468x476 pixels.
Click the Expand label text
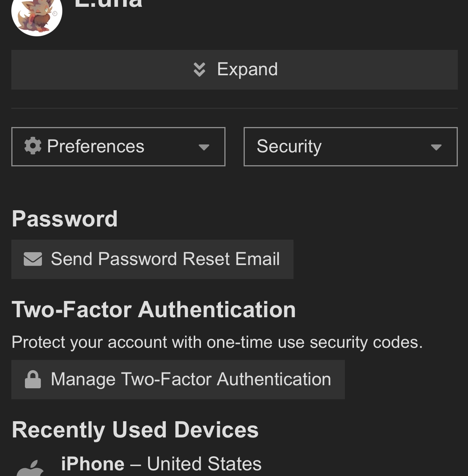(247, 69)
